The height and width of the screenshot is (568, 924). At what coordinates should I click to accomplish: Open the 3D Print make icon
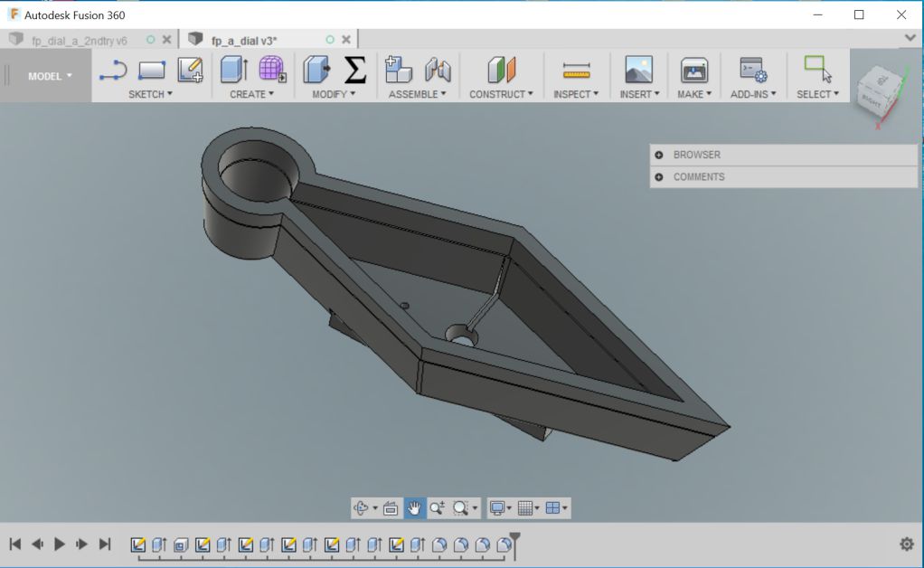[x=694, y=71]
